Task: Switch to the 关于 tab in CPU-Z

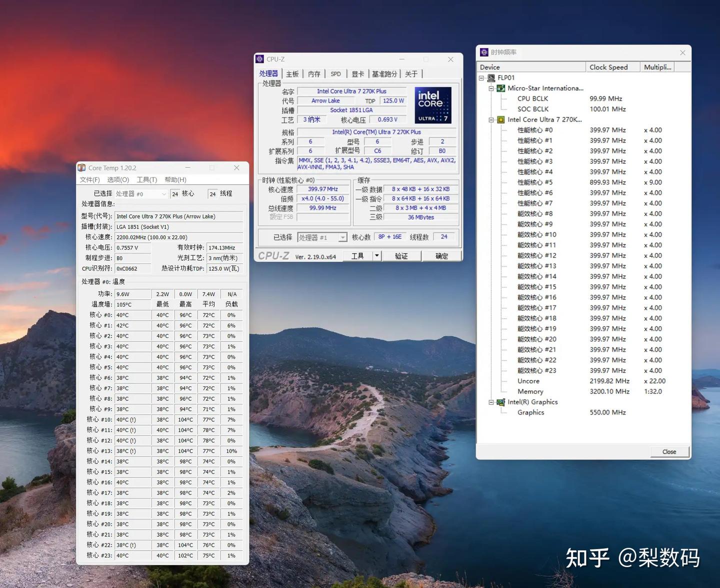Action: coord(411,74)
